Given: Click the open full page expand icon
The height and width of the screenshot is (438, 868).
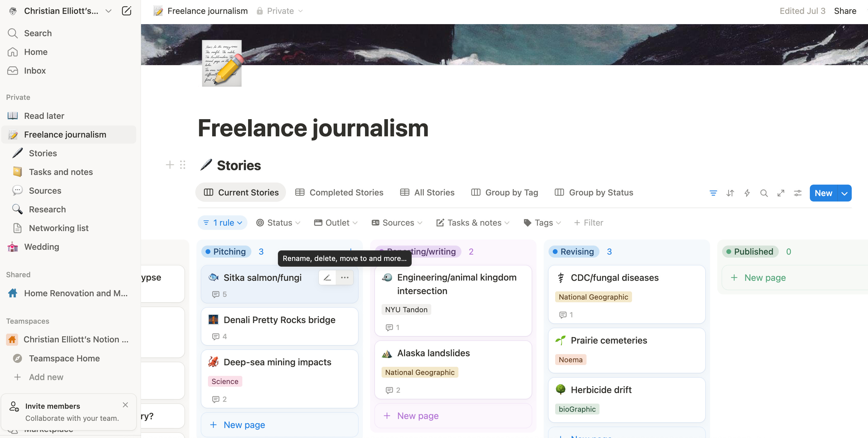Looking at the screenshot, I should coord(781,193).
